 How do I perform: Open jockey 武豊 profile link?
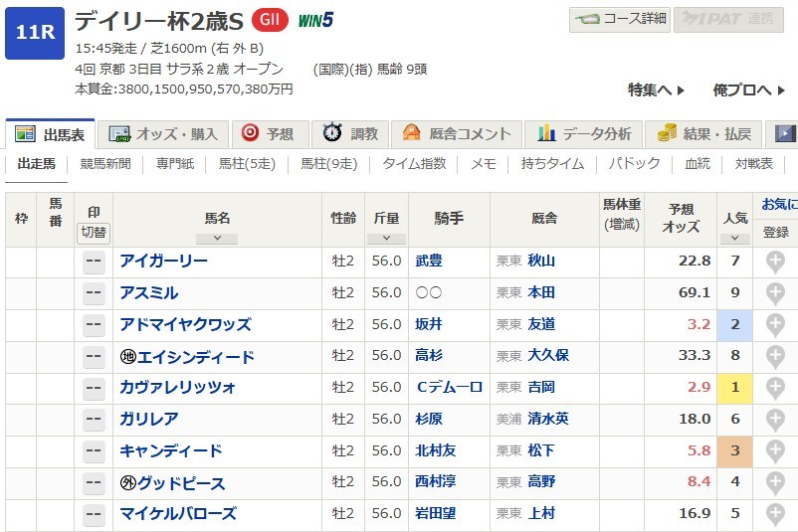(429, 262)
